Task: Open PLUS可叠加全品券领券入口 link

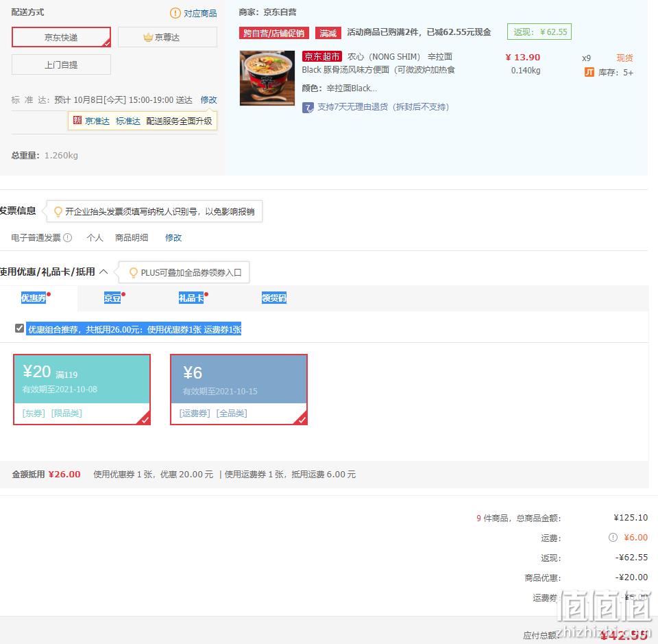Action: [191, 273]
